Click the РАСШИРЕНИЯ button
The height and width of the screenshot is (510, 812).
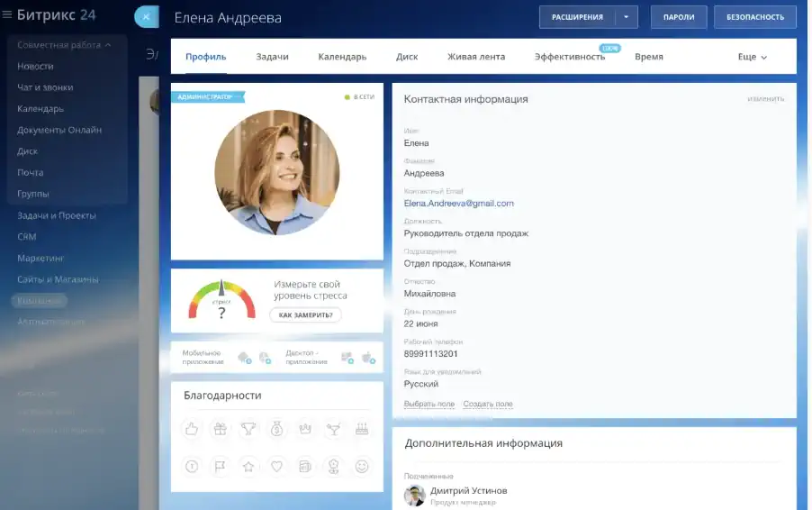(577, 17)
